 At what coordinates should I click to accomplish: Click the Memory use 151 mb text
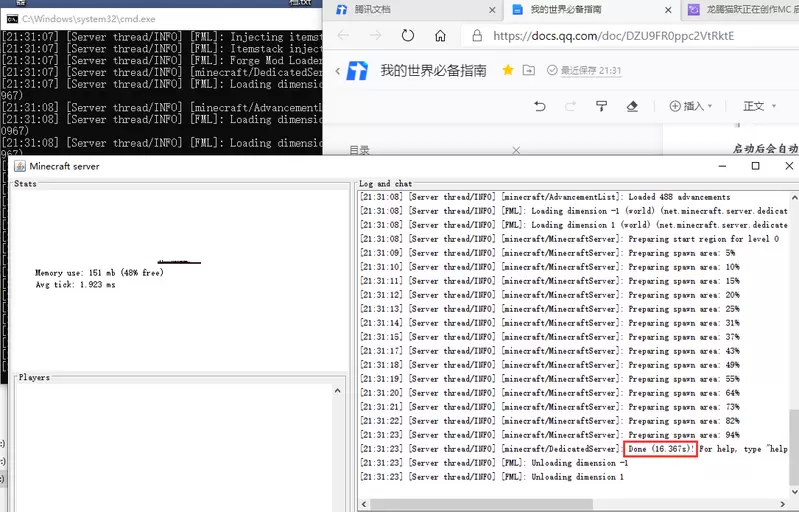coord(99,273)
